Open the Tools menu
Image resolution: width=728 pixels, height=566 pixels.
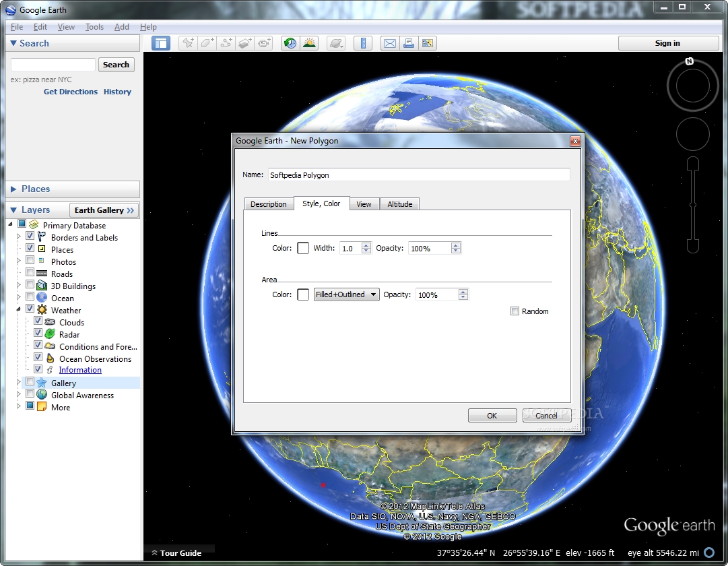(x=94, y=27)
